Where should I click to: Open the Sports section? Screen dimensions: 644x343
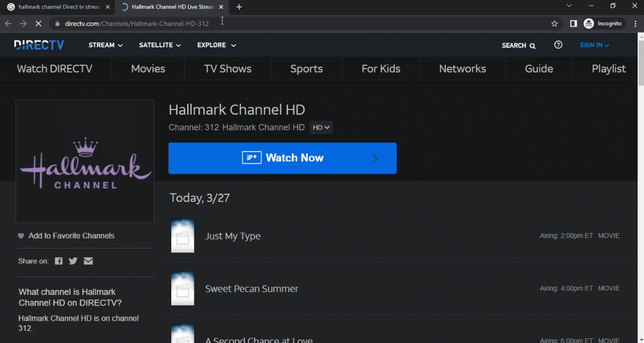pos(306,69)
